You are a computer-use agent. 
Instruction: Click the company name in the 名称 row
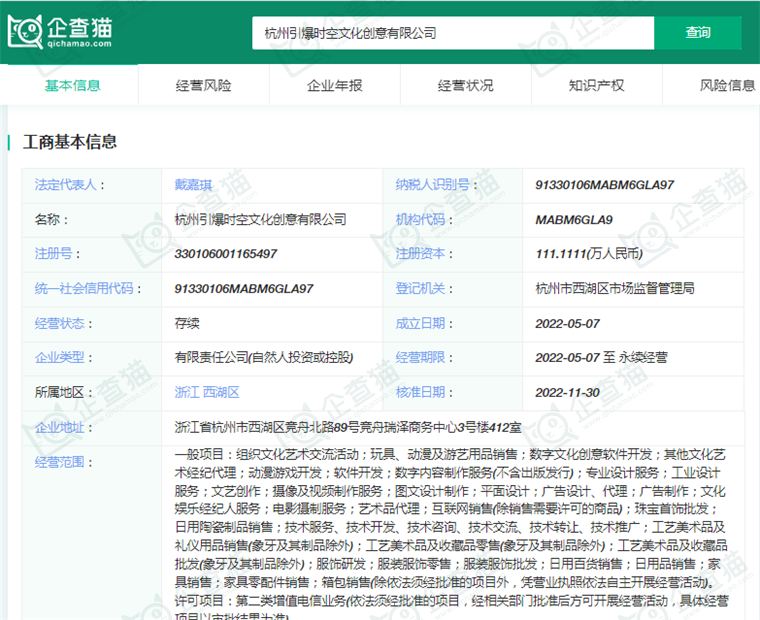260,220
